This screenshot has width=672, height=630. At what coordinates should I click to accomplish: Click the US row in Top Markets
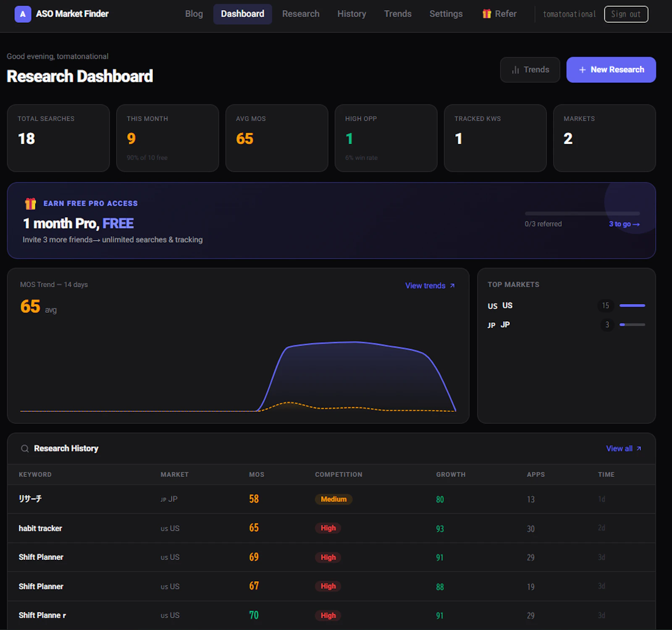click(x=566, y=305)
